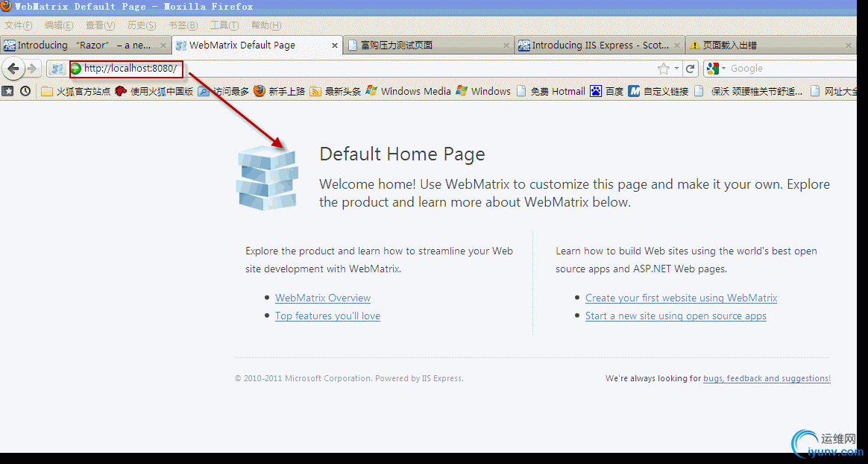Open the 新手上路 bookmark
Screen dimensions: 868x464
pos(280,91)
